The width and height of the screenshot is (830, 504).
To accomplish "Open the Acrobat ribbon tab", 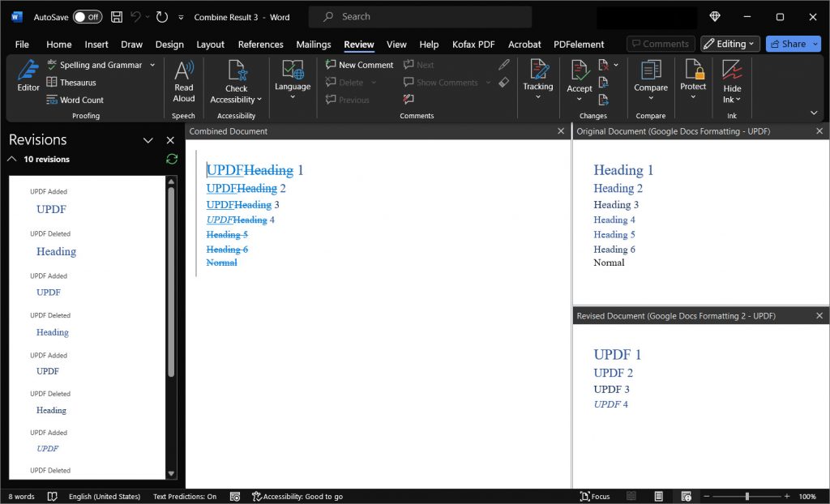I will point(524,45).
